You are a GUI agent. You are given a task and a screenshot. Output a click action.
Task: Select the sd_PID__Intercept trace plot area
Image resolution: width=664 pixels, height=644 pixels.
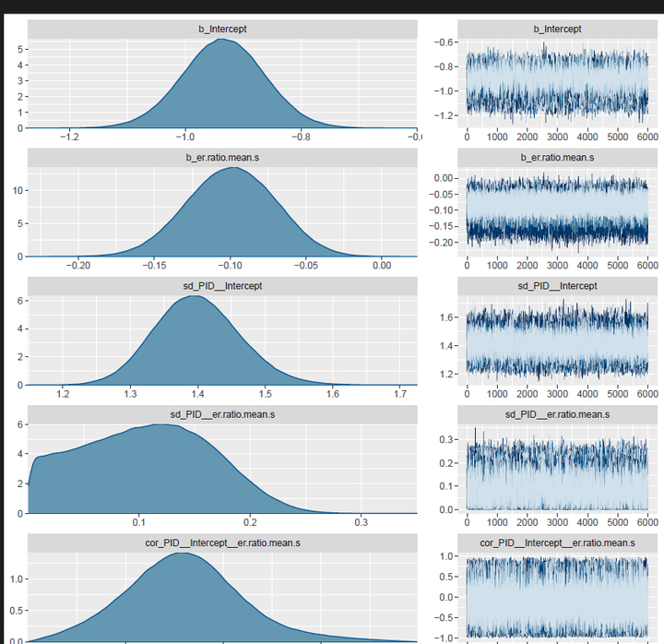click(x=557, y=340)
